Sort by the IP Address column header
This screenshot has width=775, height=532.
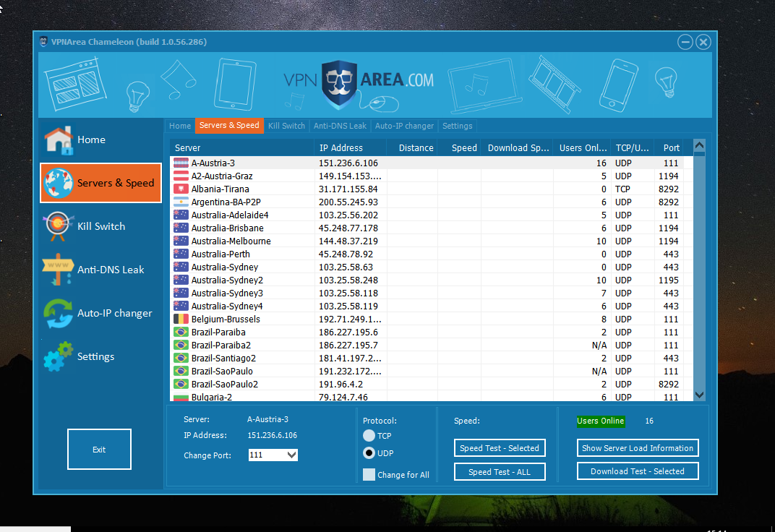pos(350,147)
